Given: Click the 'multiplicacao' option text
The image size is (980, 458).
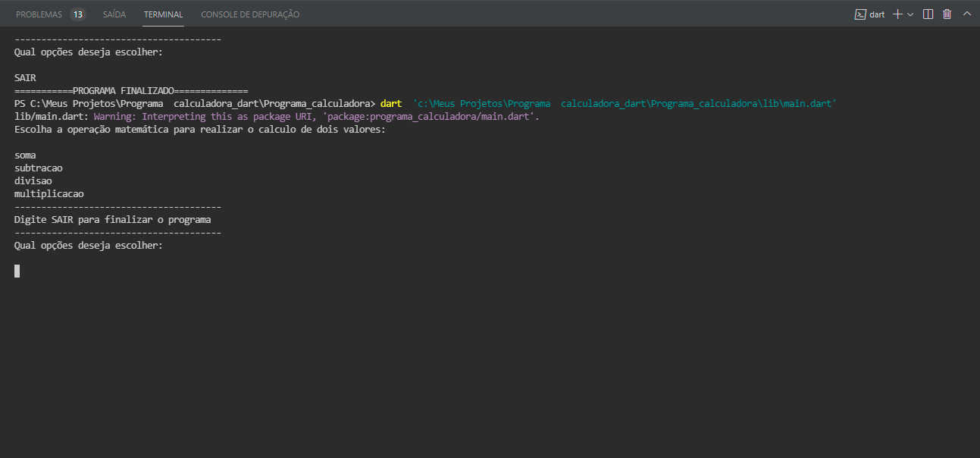Looking at the screenshot, I should pos(49,194).
